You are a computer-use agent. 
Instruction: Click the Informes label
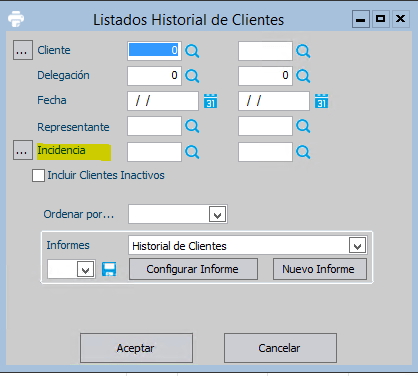click(x=68, y=245)
